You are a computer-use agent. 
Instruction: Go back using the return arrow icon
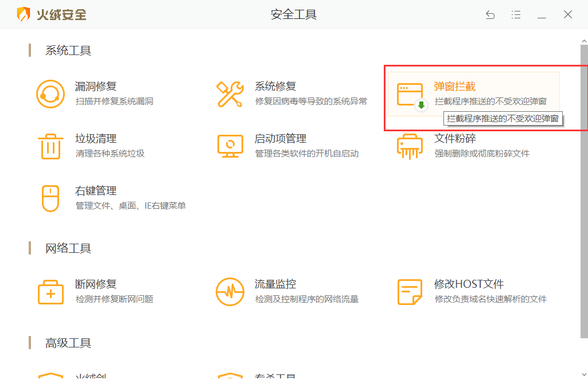(490, 14)
